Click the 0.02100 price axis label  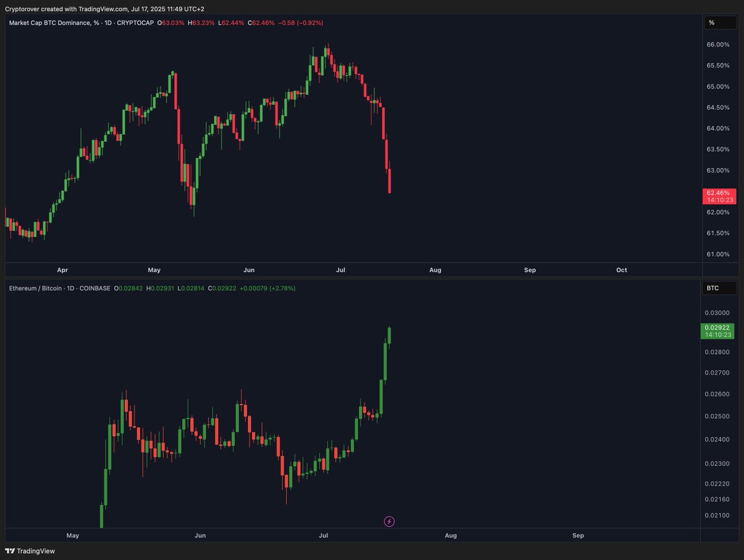pyautogui.click(x=717, y=515)
